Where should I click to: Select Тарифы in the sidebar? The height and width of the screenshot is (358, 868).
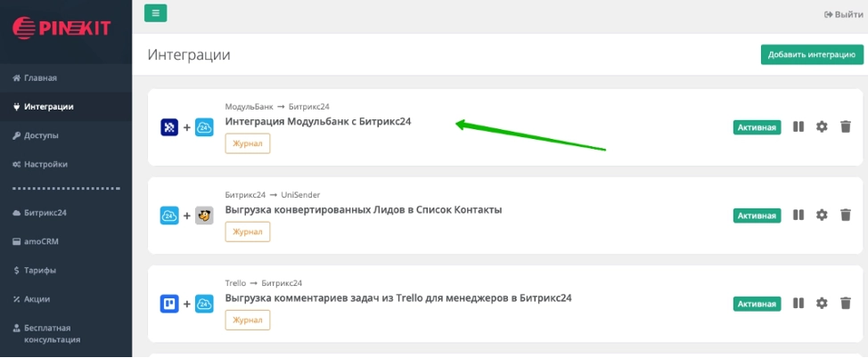(40, 270)
